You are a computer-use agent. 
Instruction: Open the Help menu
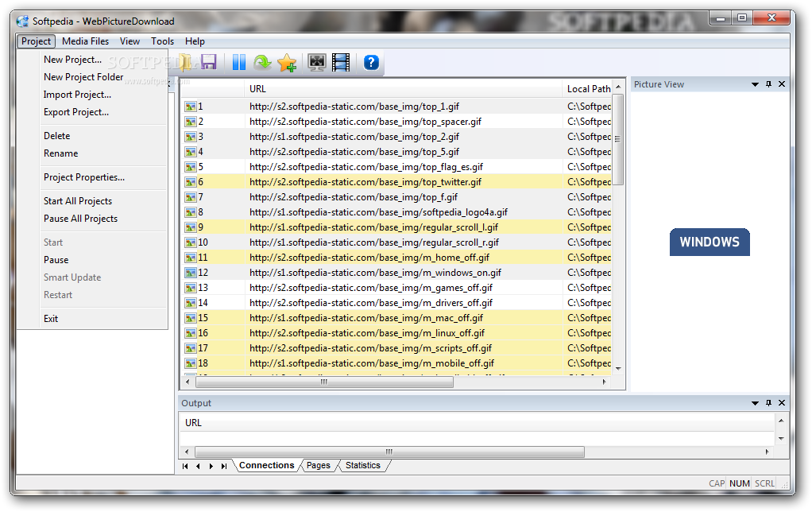195,41
